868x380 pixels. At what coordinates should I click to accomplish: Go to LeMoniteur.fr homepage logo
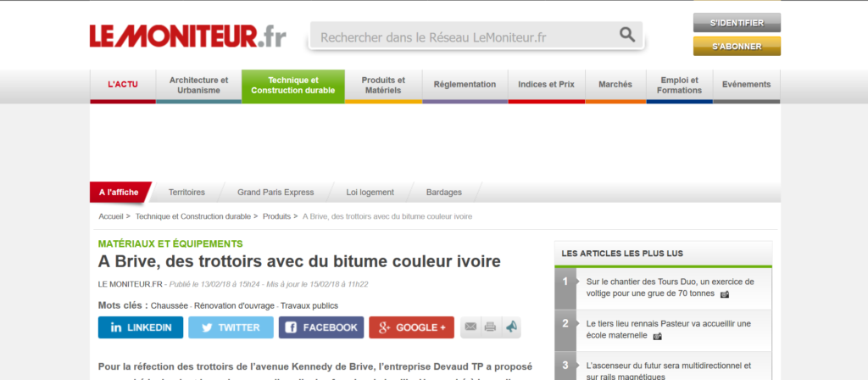(x=187, y=36)
